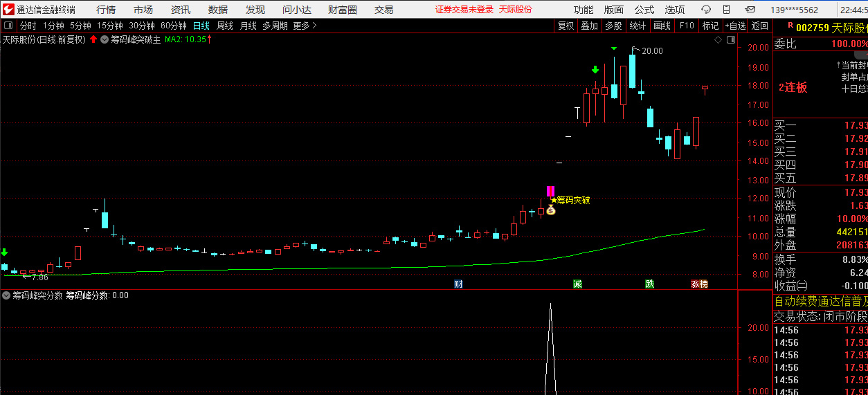868x395 pixels.
Task: Click the 139****5562 account number
Action: (x=795, y=10)
